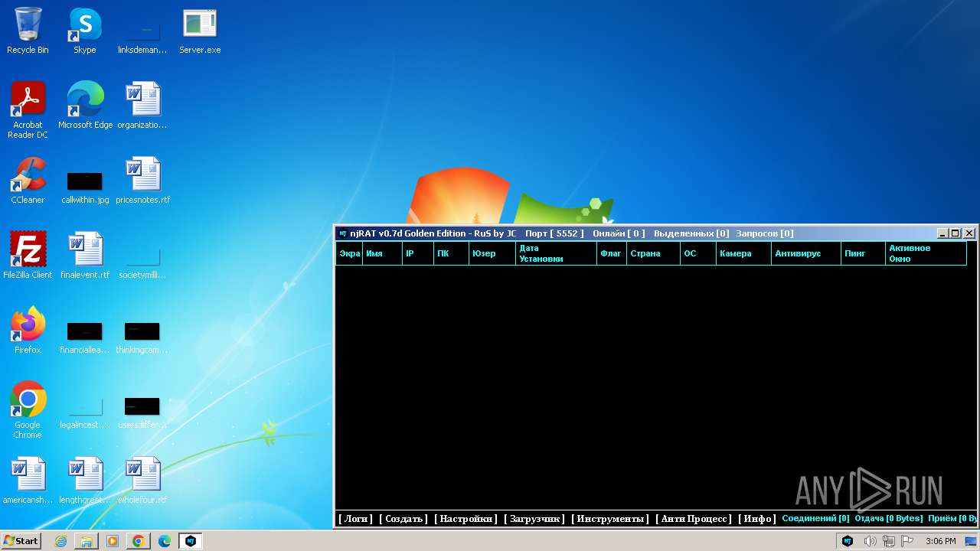Viewport: 980px width, 551px height.
Task: Open the network tray icon
Action: (x=889, y=541)
